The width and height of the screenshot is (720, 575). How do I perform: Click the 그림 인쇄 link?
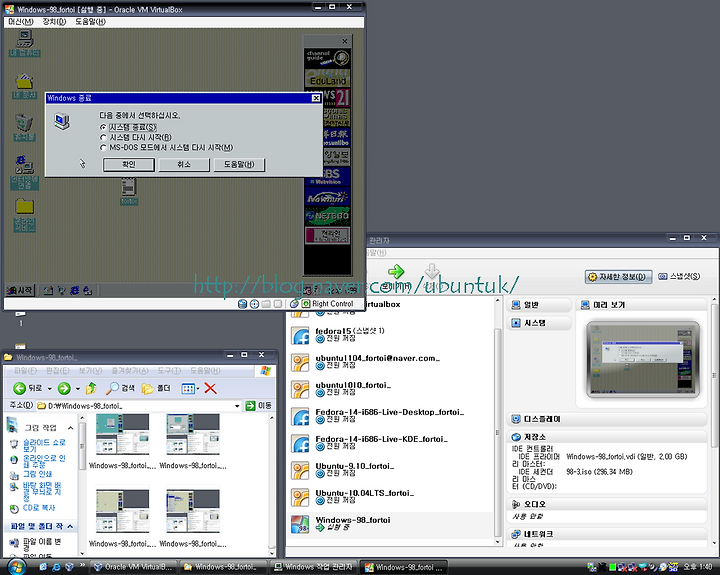click(x=37, y=474)
